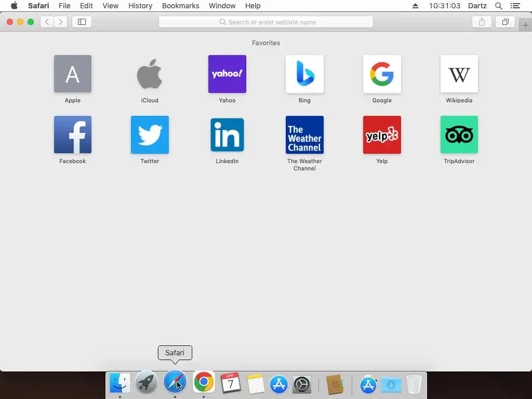Show the tab overview
The height and width of the screenshot is (399, 532).
click(505, 22)
